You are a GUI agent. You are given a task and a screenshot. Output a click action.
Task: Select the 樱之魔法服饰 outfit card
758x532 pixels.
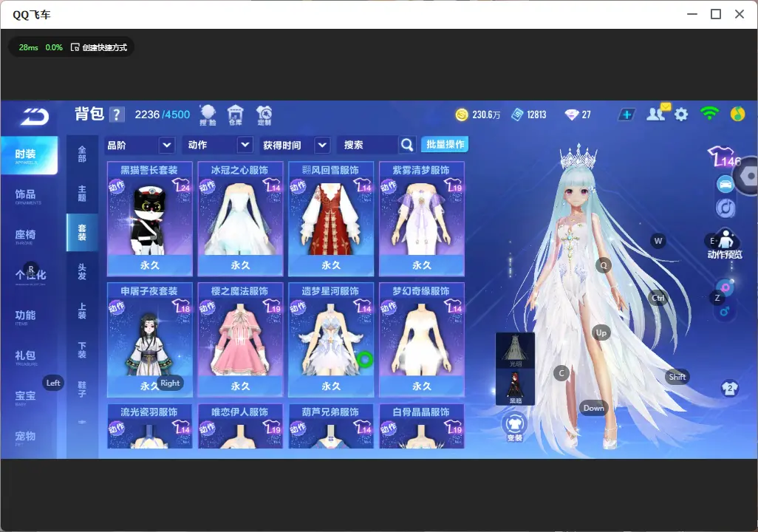pyautogui.click(x=240, y=339)
